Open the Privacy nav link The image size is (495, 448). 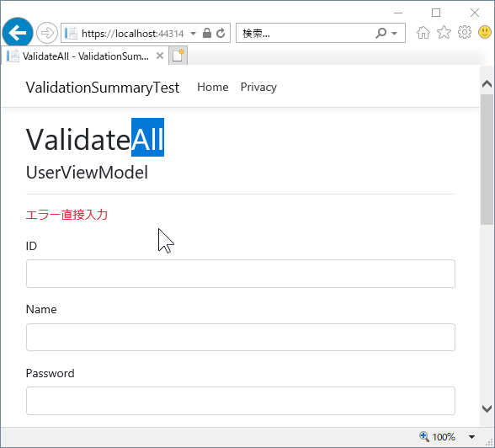pos(258,87)
